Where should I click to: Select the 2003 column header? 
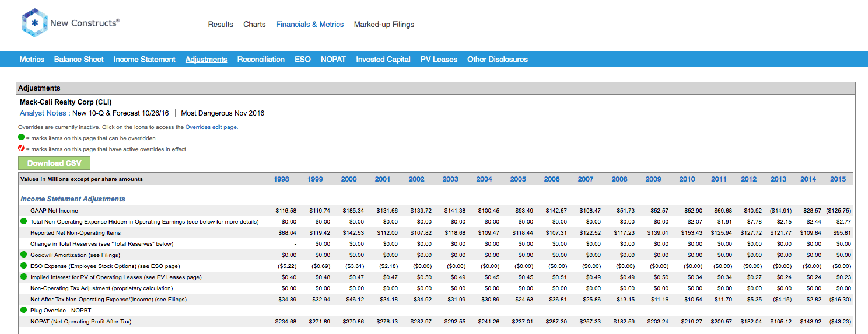pos(450,179)
